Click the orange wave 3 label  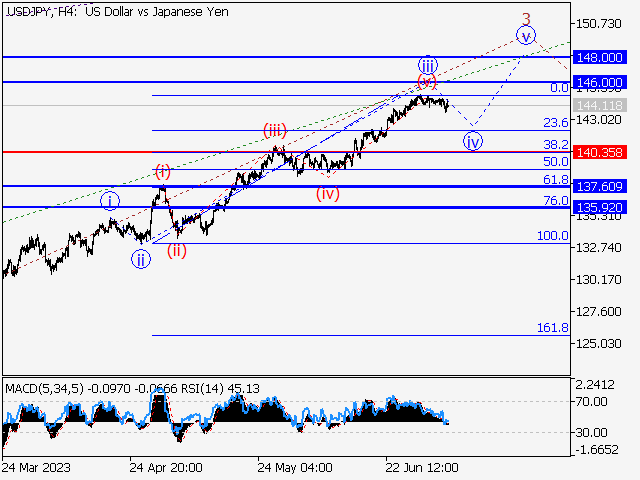point(526,17)
